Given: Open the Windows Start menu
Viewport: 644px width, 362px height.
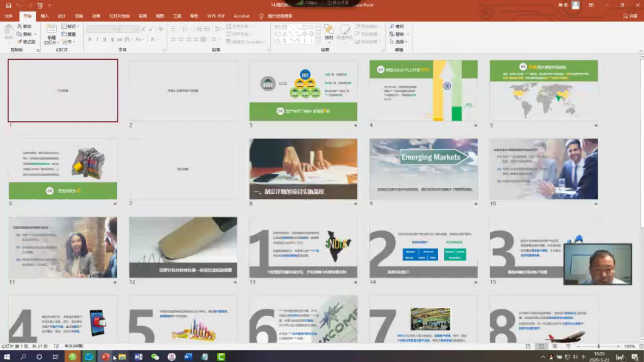Looking at the screenshot, I should tap(7, 357).
